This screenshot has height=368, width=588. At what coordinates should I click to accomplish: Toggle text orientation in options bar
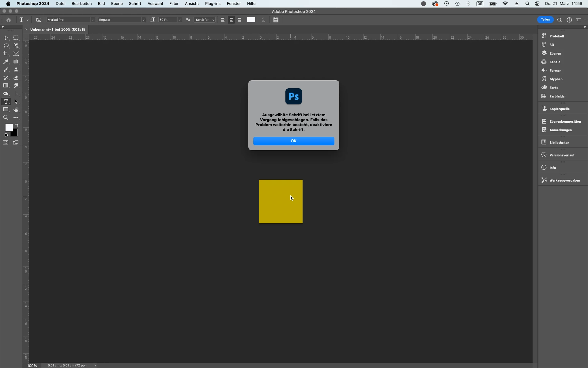38,20
